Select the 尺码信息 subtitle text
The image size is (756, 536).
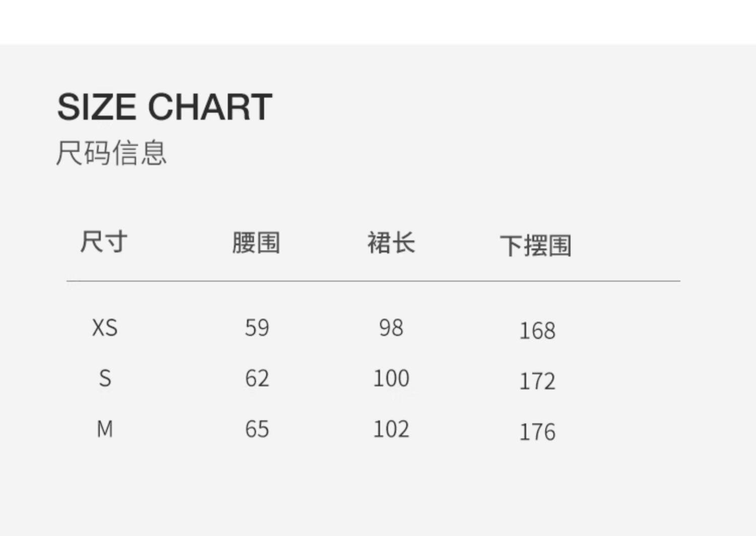(x=111, y=153)
